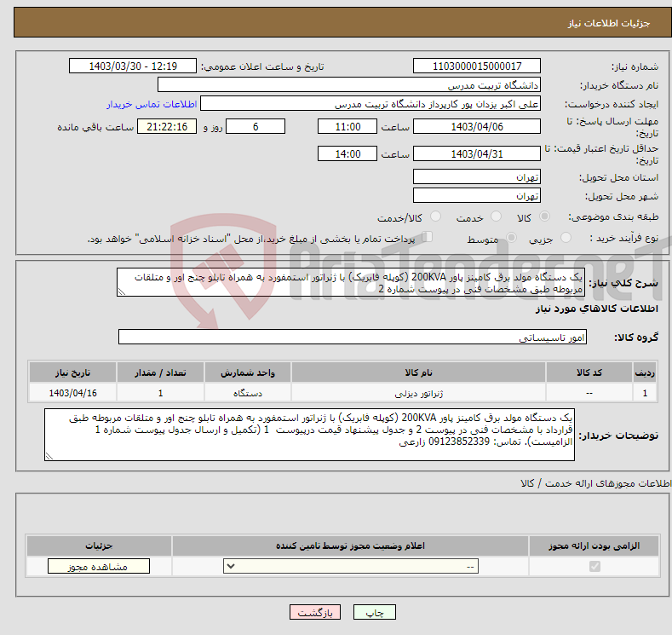Screen dimensions: 672x635
Task: Select the کالا radio button
Action: click(x=544, y=216)
